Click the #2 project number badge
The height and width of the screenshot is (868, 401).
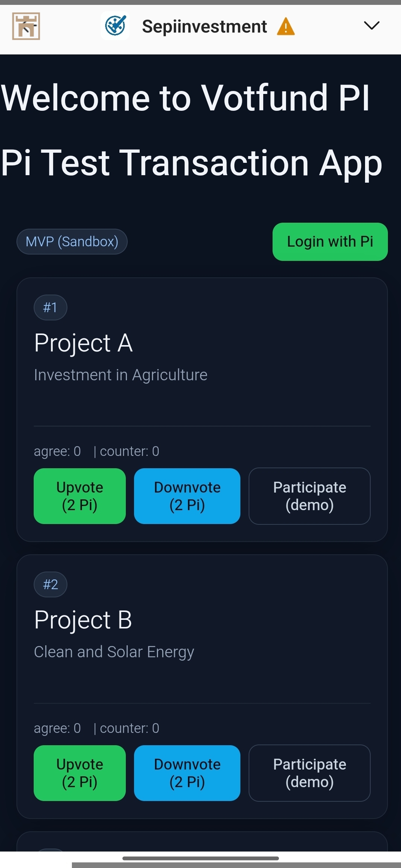click(50, 584)
